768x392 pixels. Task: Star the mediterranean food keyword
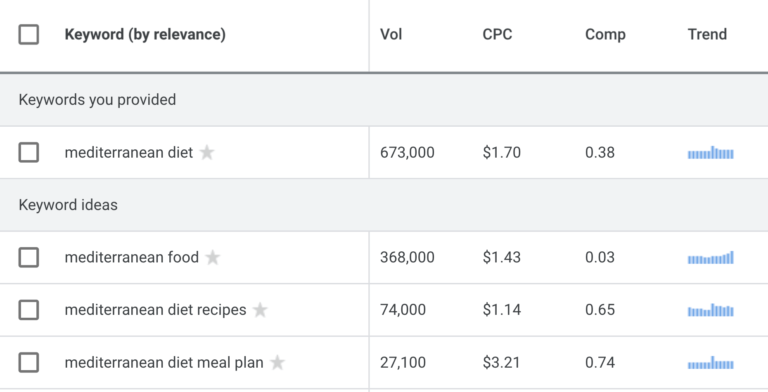213,257
